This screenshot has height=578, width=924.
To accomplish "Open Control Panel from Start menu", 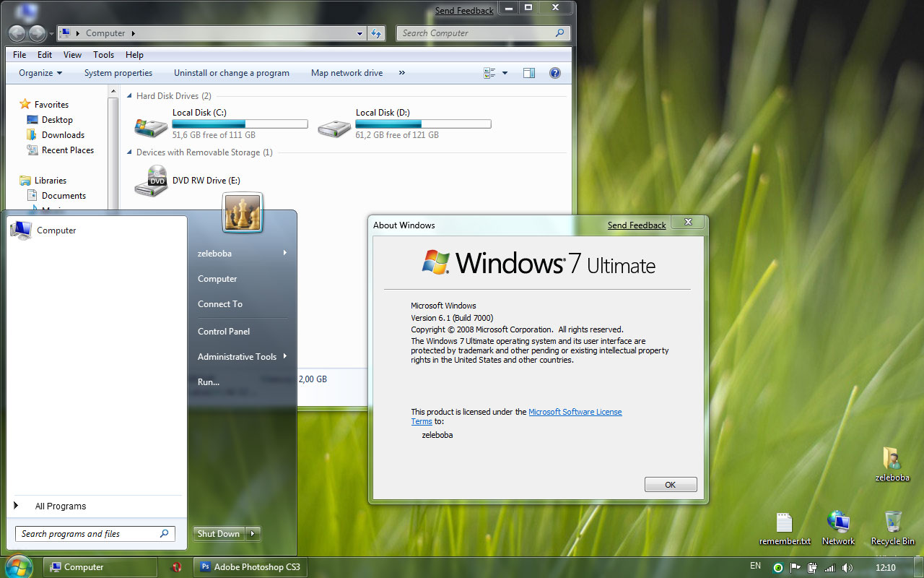I will (224, 332).
